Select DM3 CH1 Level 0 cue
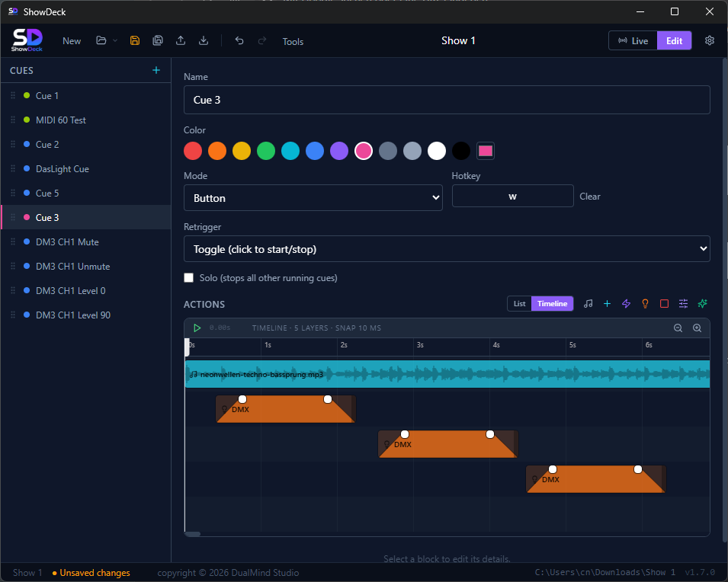728x582 pixels. click(x=86, y=290)
